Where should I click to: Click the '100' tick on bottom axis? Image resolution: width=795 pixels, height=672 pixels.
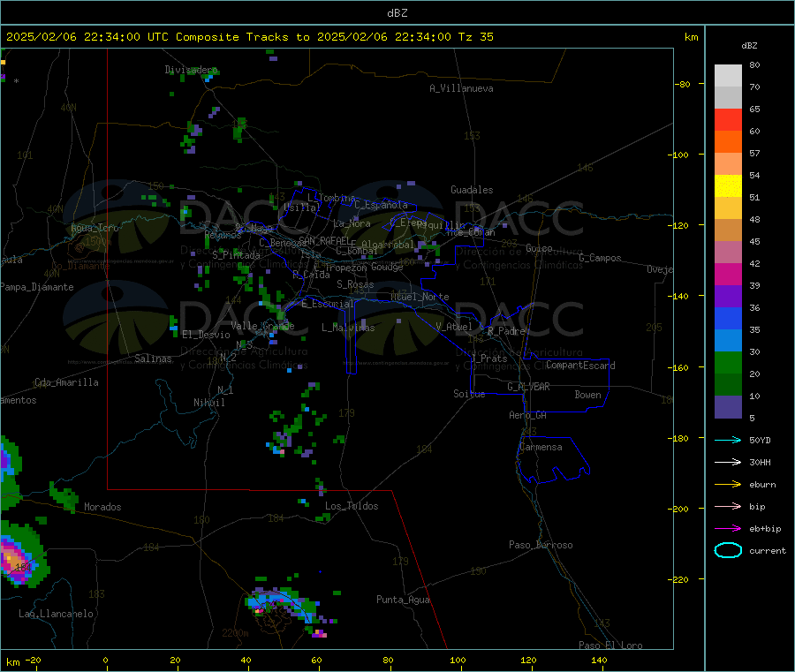[458, 660]
